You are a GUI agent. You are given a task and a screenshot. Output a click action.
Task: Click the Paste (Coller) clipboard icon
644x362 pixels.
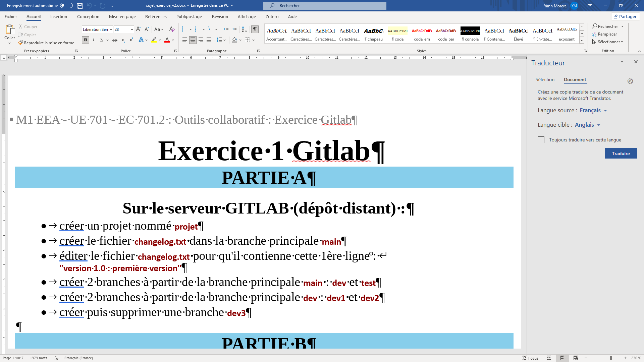click(x=10, y=29)
